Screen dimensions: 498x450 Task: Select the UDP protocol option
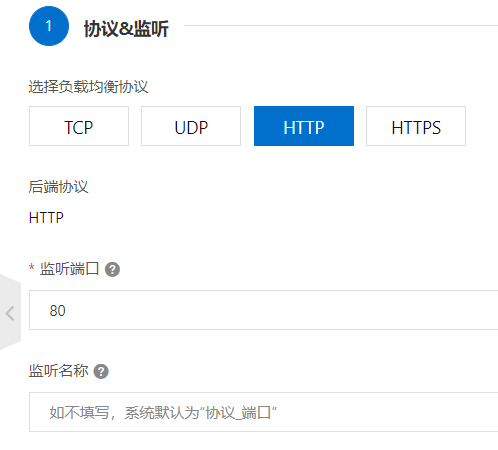click(x=191, y=126)
